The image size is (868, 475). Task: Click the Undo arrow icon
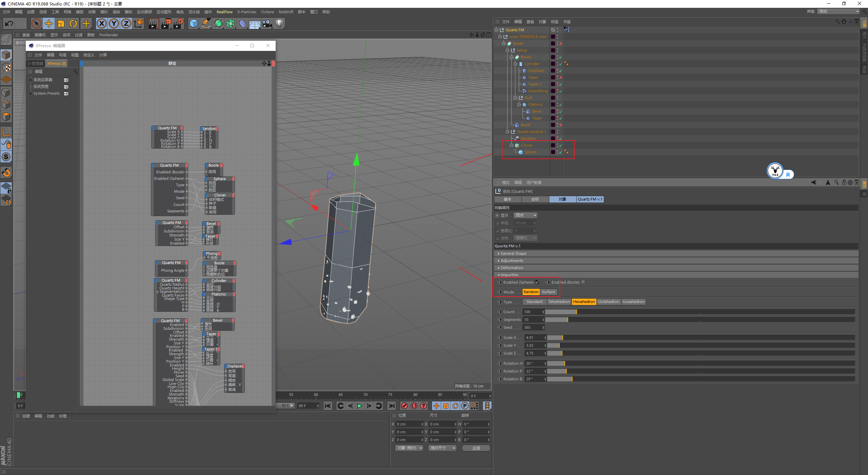click(x=9, y=23)
